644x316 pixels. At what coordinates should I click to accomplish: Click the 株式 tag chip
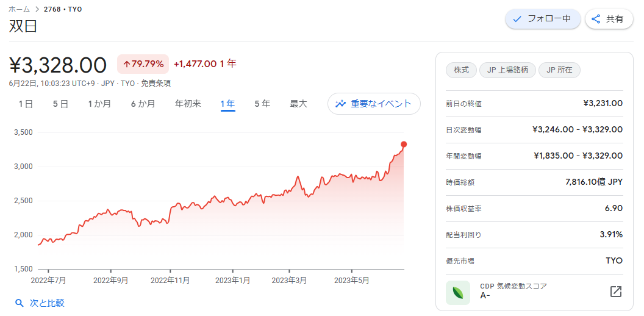[x=461, y=70]
